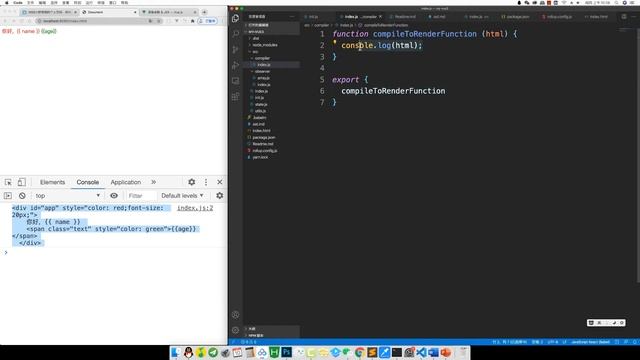The width and height of the screenshot is (640, 360).
Task: Show the console sidebar in DevTools
Action: click(8, 196)
